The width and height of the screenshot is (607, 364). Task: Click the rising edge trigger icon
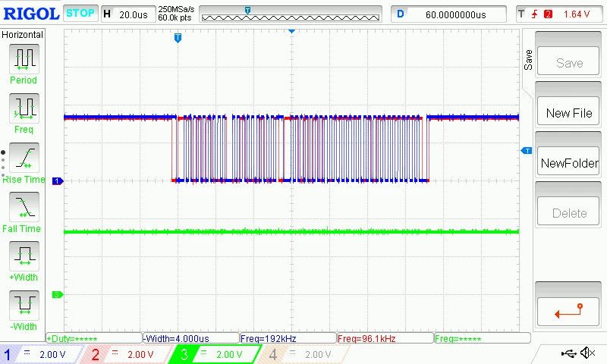pos(535,14)
